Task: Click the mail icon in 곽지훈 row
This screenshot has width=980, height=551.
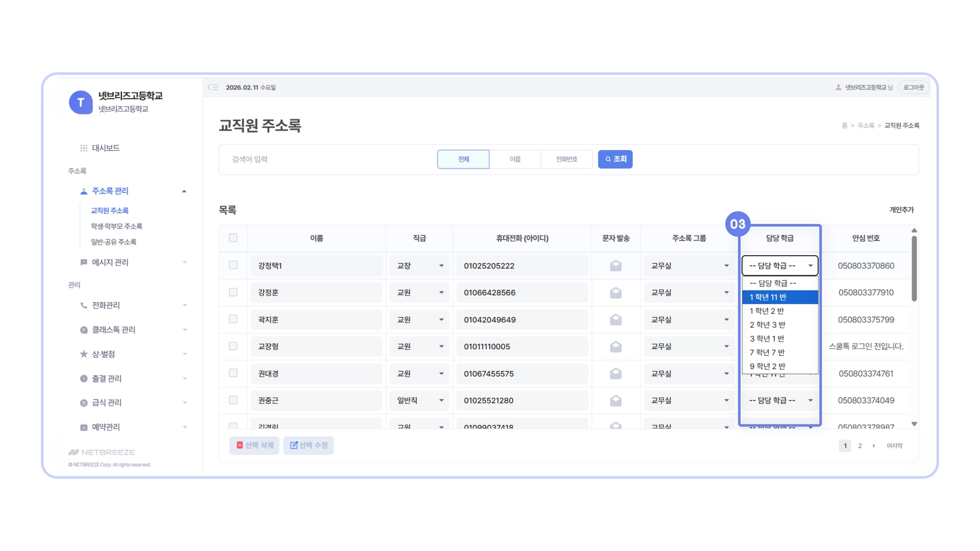Action: [615, 320]
